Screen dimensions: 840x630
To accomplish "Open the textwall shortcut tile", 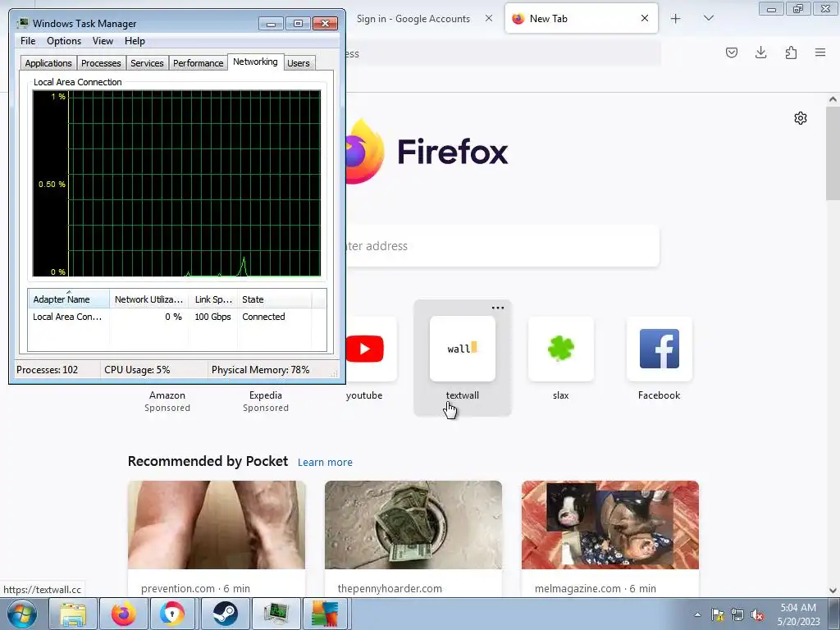I will tap(463, 349).
